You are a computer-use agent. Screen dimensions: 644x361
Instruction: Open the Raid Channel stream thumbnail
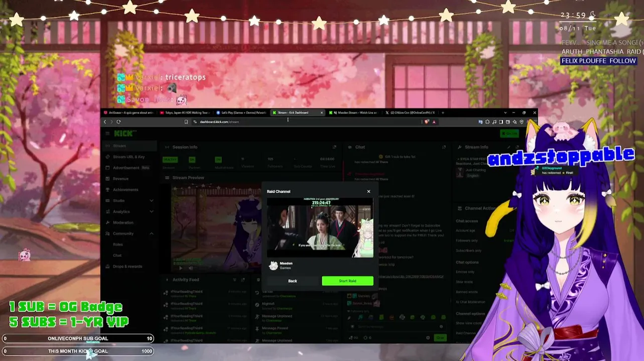point(320,227)
